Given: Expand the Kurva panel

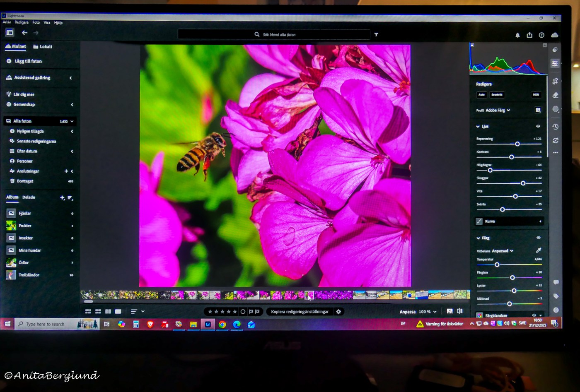Looking at the screenshot, I should click(x=509, y=221).
